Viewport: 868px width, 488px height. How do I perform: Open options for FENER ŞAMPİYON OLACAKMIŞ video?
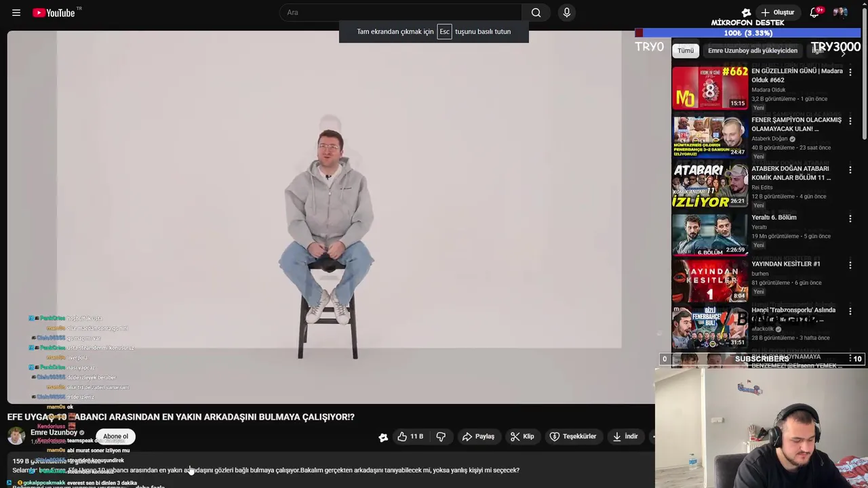[850, 121]
